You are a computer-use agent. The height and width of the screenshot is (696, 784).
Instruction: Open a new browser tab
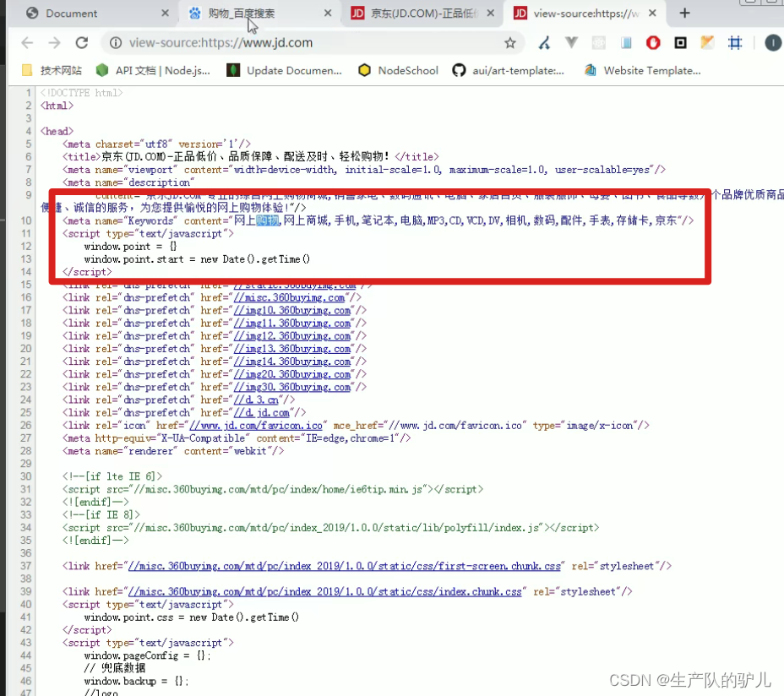(685, 14)
